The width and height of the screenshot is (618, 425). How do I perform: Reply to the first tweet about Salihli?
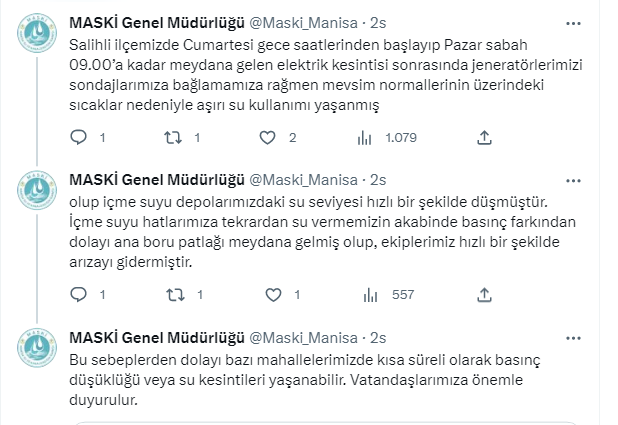(x=78, y=138)
